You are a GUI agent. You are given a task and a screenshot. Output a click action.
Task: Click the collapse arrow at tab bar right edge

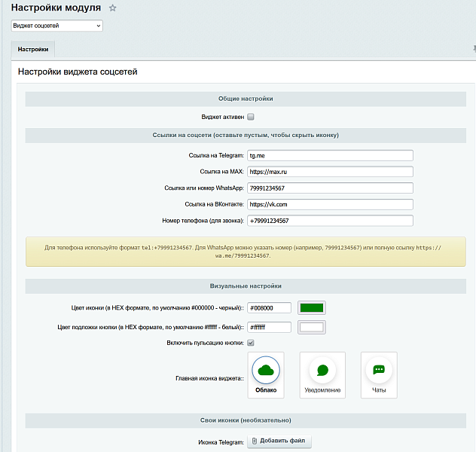pyautogui.click(x=473, y=47)
